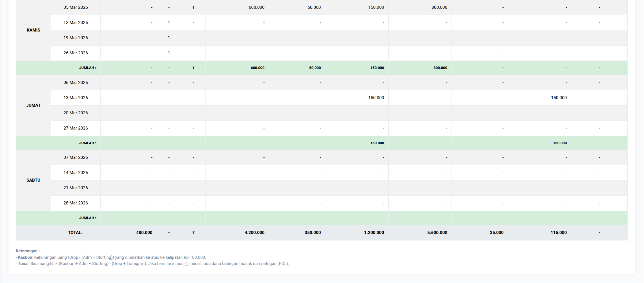Image resolution: width=644 pixels, height=283 pixels.
Task: Click the 27 Mar 2026 date cell
Action: [76, 128]
